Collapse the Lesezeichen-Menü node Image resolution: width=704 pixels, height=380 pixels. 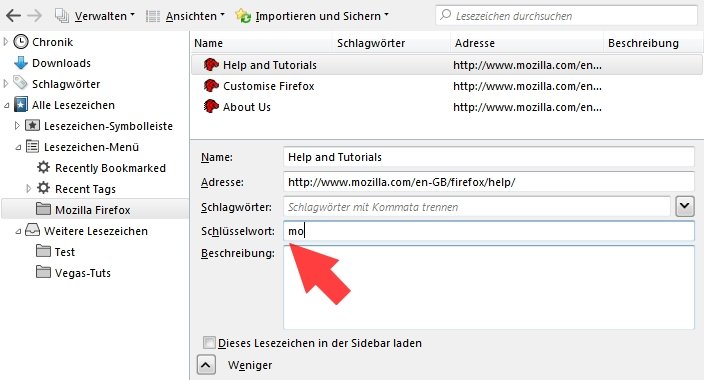click(18, 147)
